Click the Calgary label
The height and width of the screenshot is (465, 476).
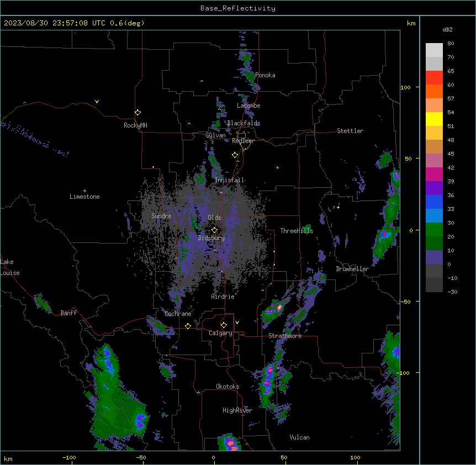[220, 333]
